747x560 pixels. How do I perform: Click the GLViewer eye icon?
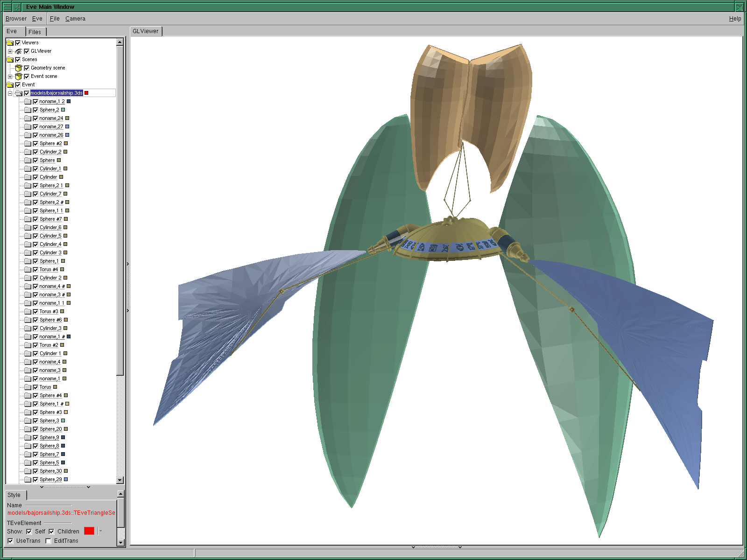[x=19, y=51]
